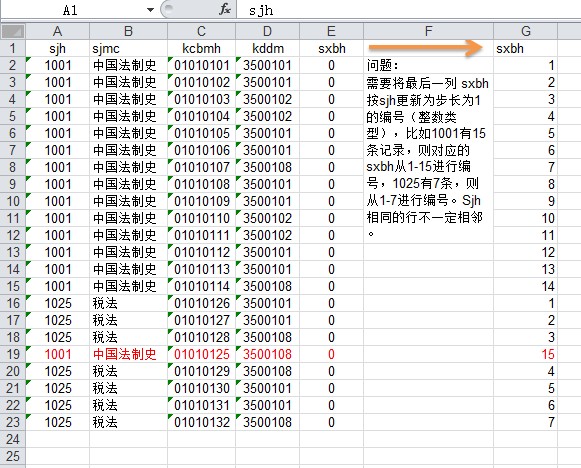Click cell containing 01010101
Screen dimensions: 581x468
pos(201,65)
